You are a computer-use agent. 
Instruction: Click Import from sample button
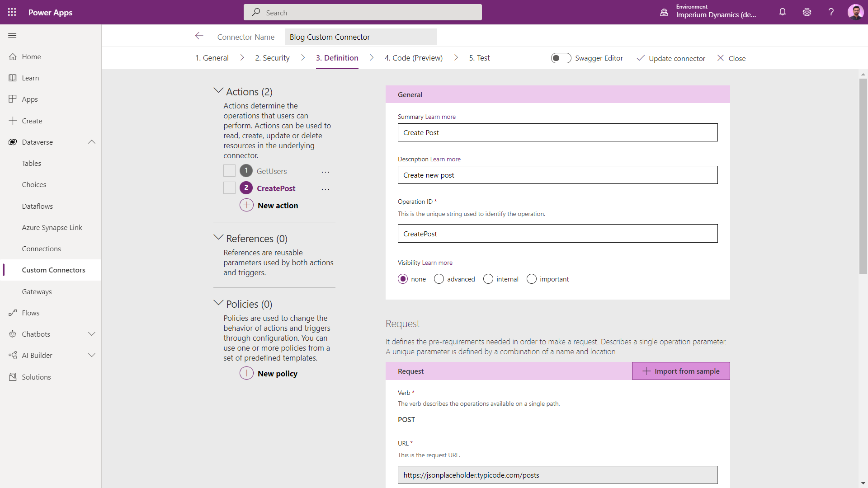(680, 371)
